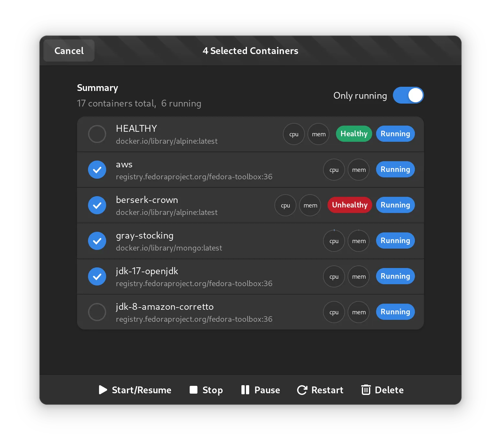Click the Start/Resume play icon
Screen dimensions: 501x448
(103, 390)
